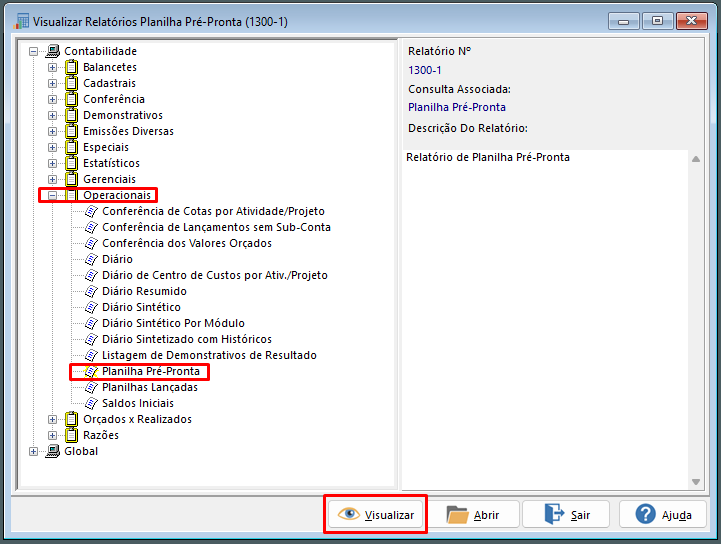Click the Demonstrativos clipboard folder icon
721x544 pixels.
pyautogui.click(x=71, y=115)
